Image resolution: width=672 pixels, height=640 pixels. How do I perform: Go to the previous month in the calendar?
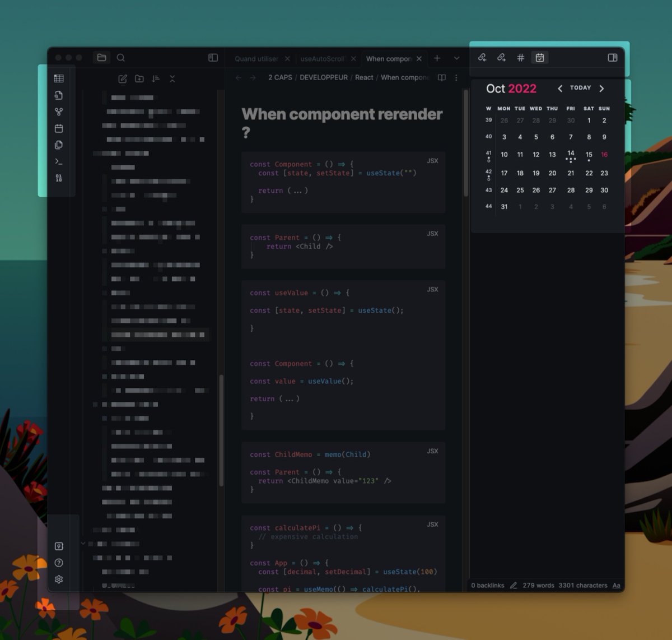coord(560,88)
